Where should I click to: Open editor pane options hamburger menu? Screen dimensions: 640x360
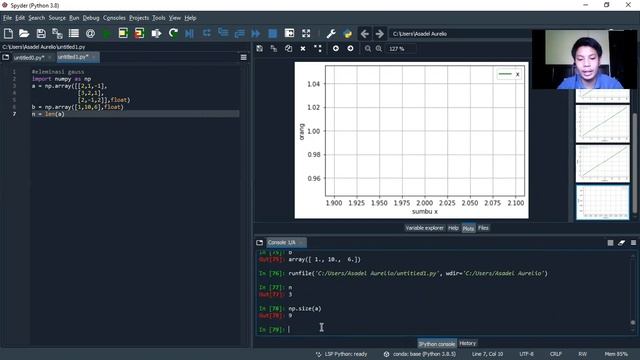[244, 58]
